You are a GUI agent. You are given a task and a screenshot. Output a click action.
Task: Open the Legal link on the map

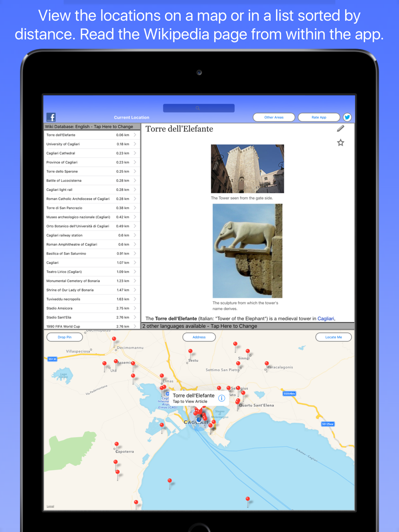[x=50, y=506]
